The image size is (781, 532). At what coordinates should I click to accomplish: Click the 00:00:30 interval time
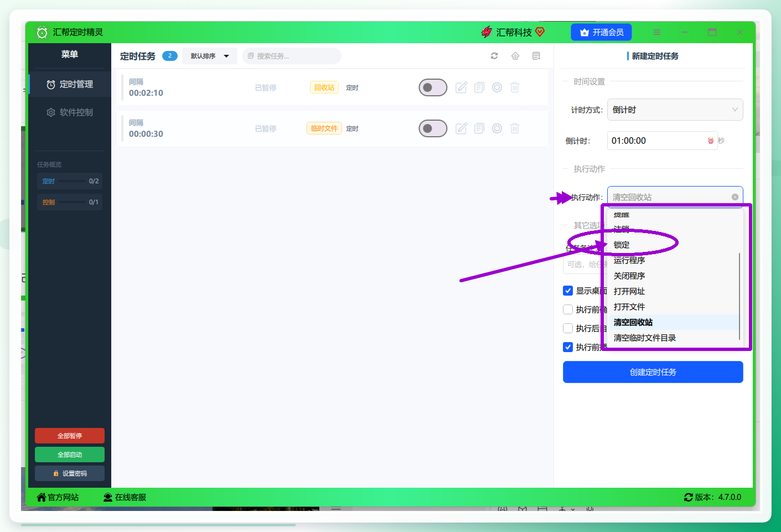[x=146, y=134]
